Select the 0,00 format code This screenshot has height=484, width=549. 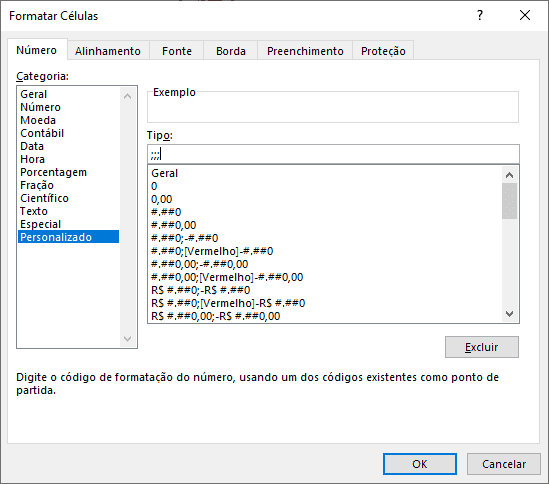coord(161,199)
